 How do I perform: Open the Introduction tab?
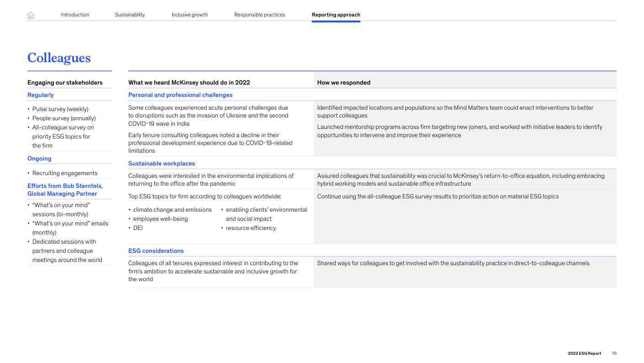coord(75,15)
